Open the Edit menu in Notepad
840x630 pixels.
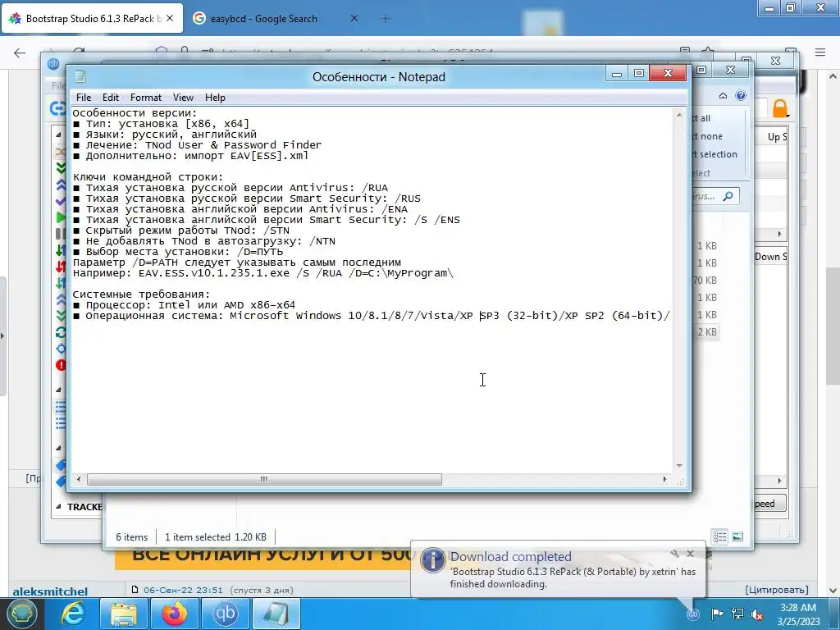tap(111, 98)
